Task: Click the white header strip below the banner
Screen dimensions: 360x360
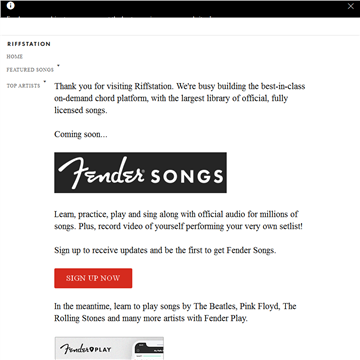Action: click(x=180, y=26)
